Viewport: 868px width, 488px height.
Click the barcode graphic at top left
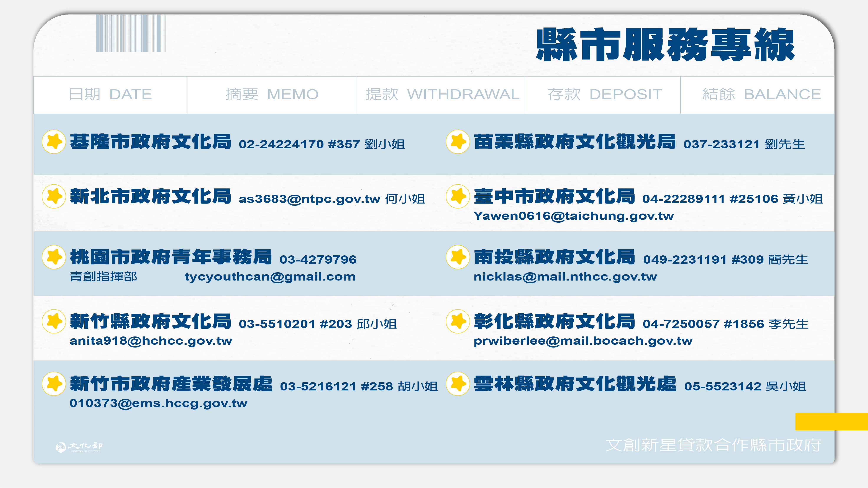[131, 33]
